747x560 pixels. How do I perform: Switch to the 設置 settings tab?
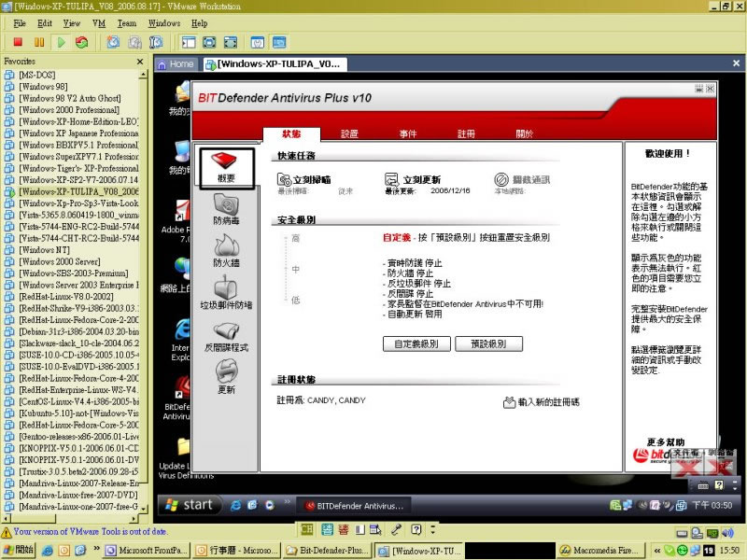click(349, 133)
